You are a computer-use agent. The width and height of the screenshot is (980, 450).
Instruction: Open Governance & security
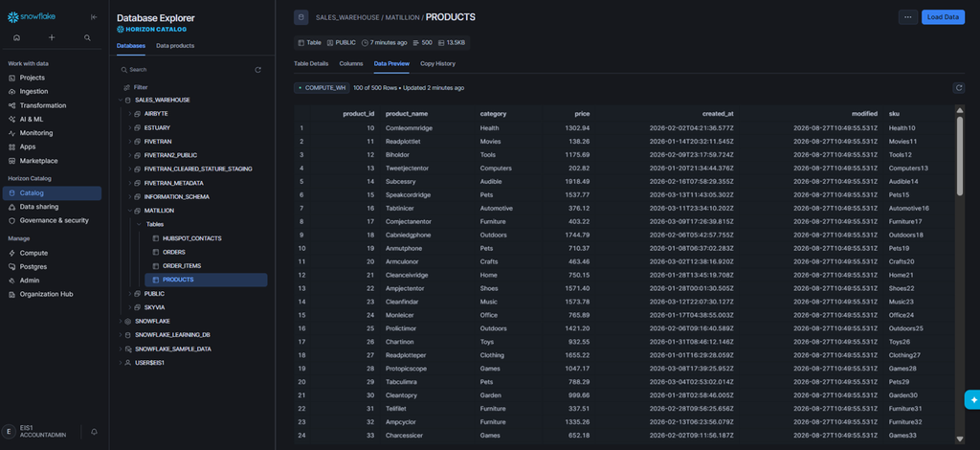pos(52,220)
